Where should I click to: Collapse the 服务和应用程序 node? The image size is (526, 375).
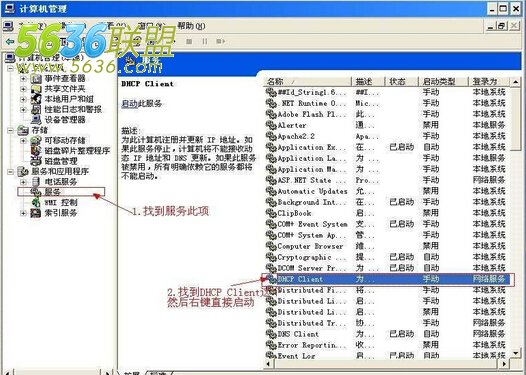pyautogui.click(x=10, y=171)
